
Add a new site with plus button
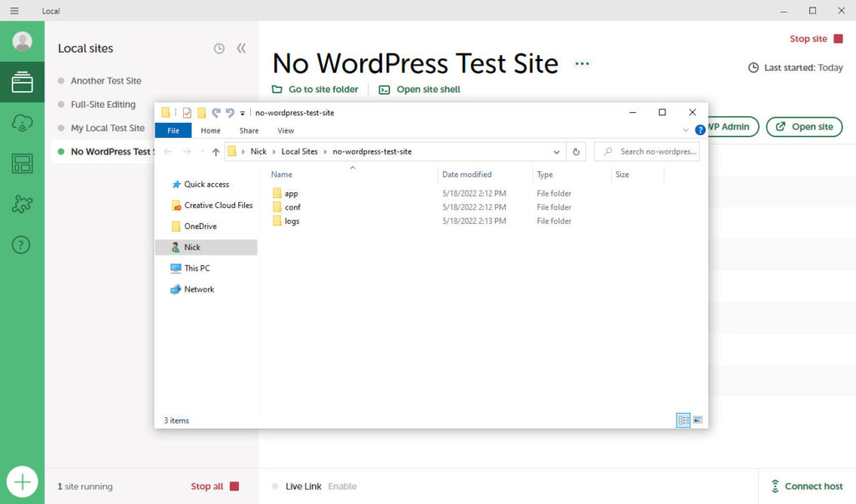point(23,481)
